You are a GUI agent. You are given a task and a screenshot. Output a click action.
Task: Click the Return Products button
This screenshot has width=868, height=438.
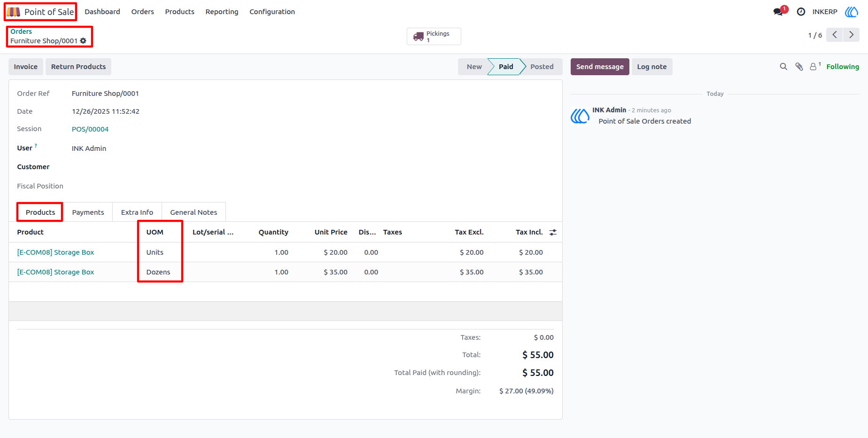click(78, 67)
